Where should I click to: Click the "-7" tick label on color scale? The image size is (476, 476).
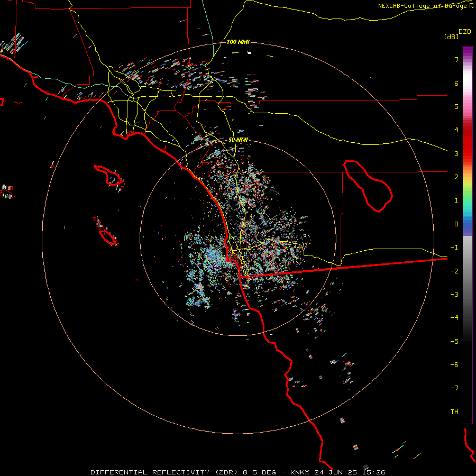(454, 388)
